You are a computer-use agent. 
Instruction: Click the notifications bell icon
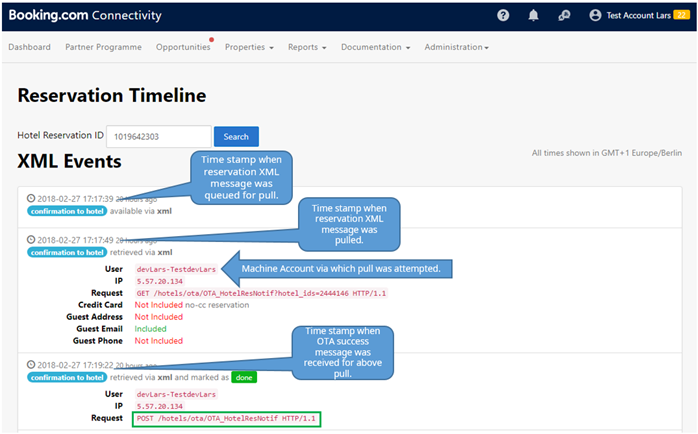[x=534, y=15]
